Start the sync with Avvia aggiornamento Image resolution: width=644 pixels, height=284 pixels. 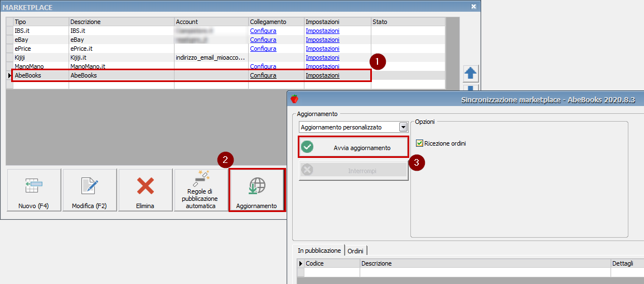(354, 147)
